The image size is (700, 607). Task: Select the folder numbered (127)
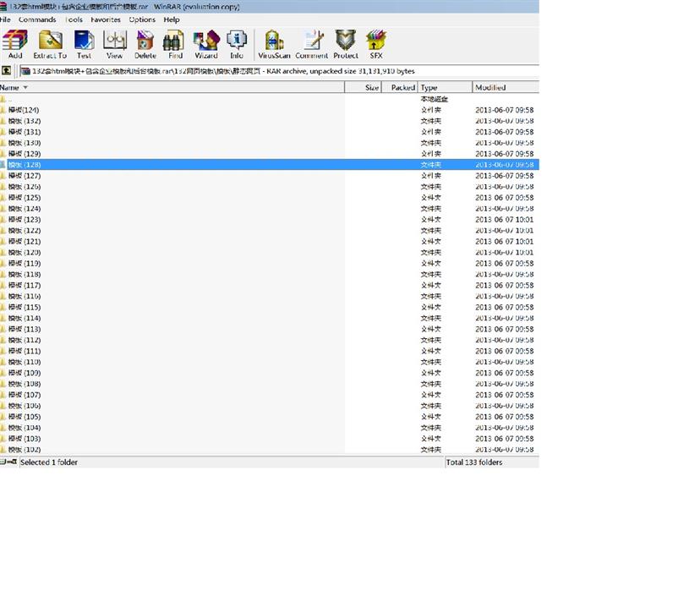click(25, 176)
